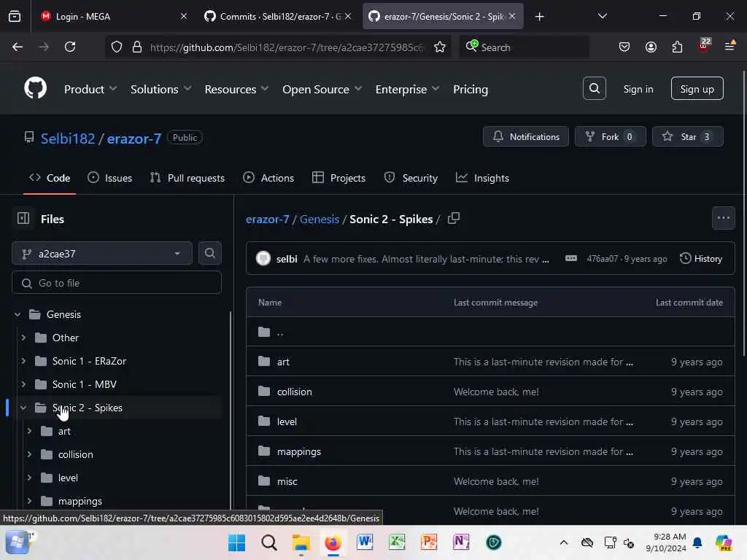View commit History
Screen dimensions: 747x560
(x=701, y=258)
